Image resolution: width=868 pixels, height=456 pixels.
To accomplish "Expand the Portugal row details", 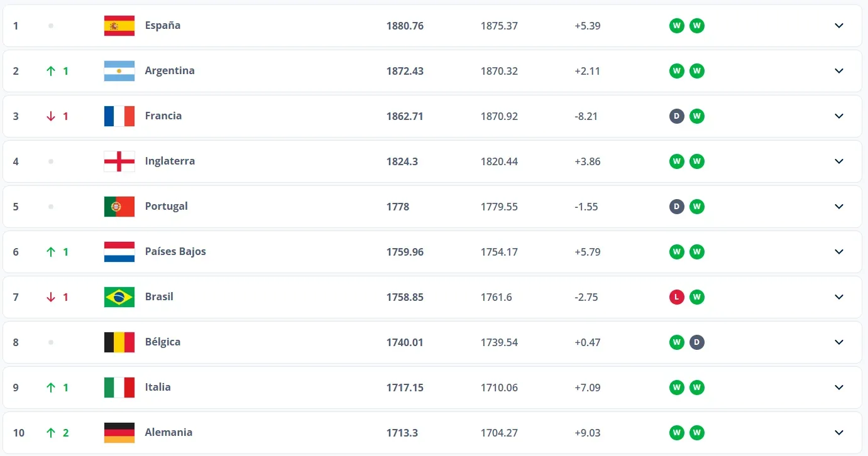I will pos(838,206).
